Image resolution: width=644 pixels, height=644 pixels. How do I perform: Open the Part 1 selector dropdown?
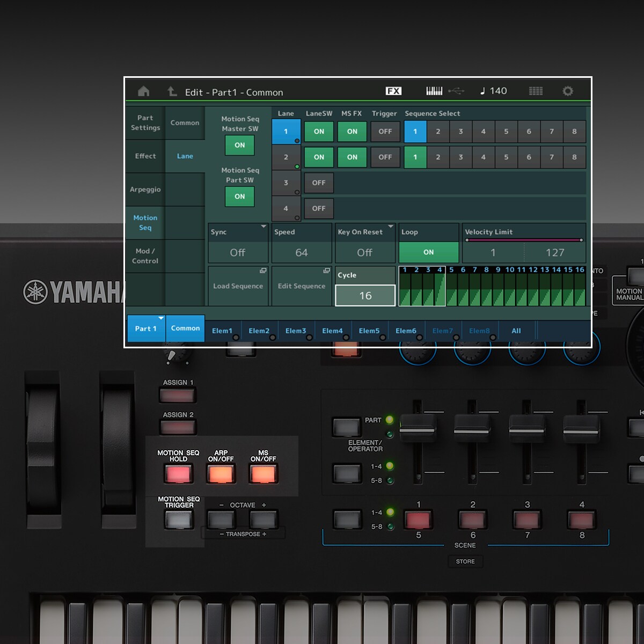(146, 328)
